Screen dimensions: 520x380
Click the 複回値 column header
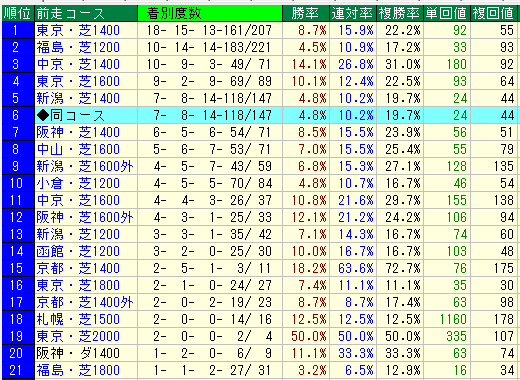[493, 13]
